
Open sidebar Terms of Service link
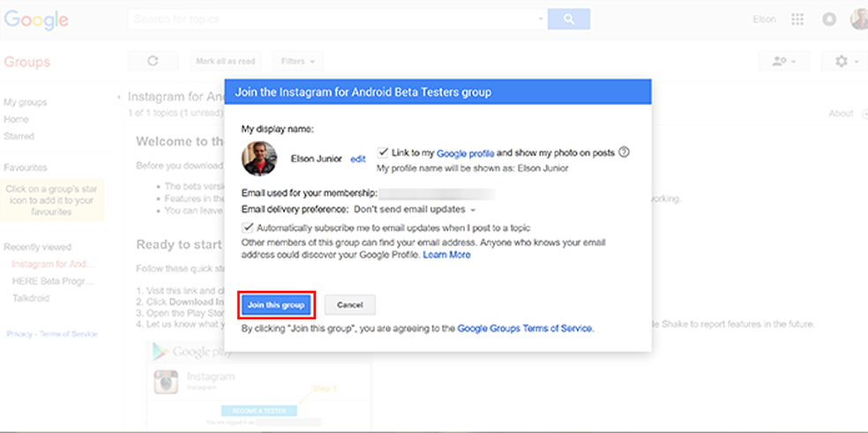click(69, 334)
